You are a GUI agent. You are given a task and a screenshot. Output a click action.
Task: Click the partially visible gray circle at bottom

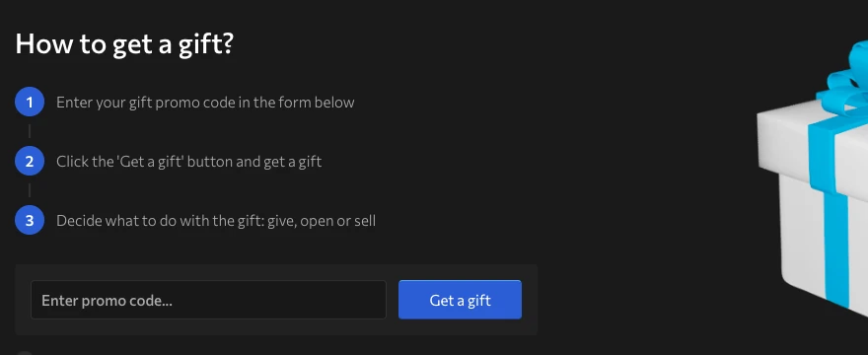coord(25,353)
